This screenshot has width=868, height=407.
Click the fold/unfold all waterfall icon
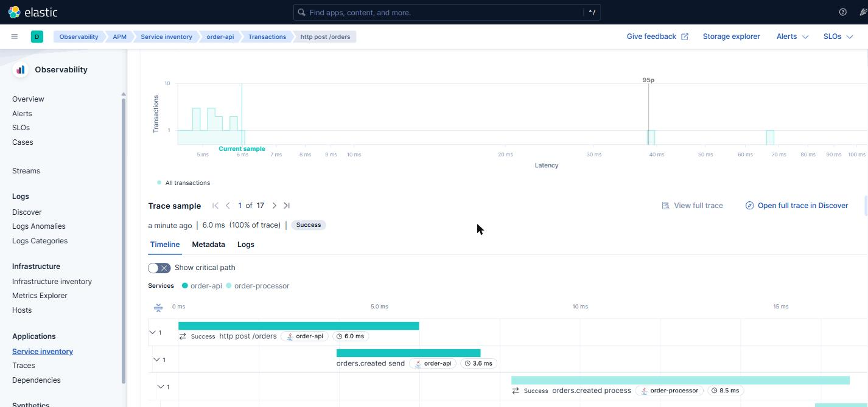pos(158,307)
